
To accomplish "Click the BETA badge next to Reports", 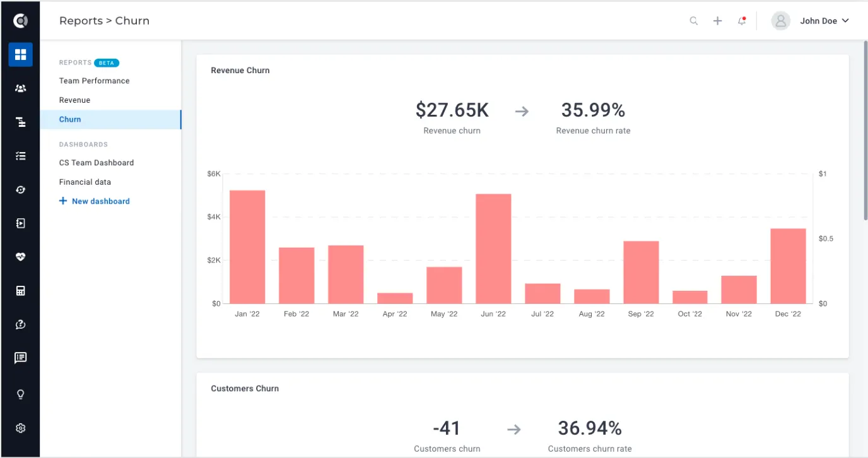I will tap(107, 63).
